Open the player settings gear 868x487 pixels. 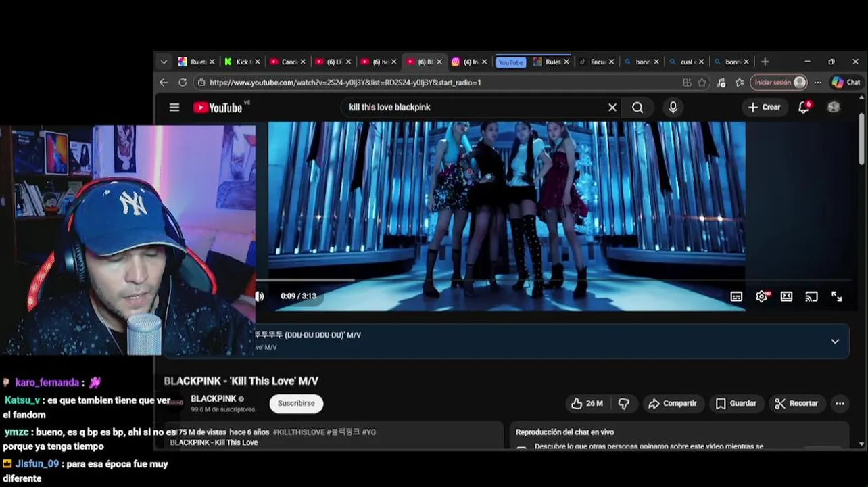(762, 296)
